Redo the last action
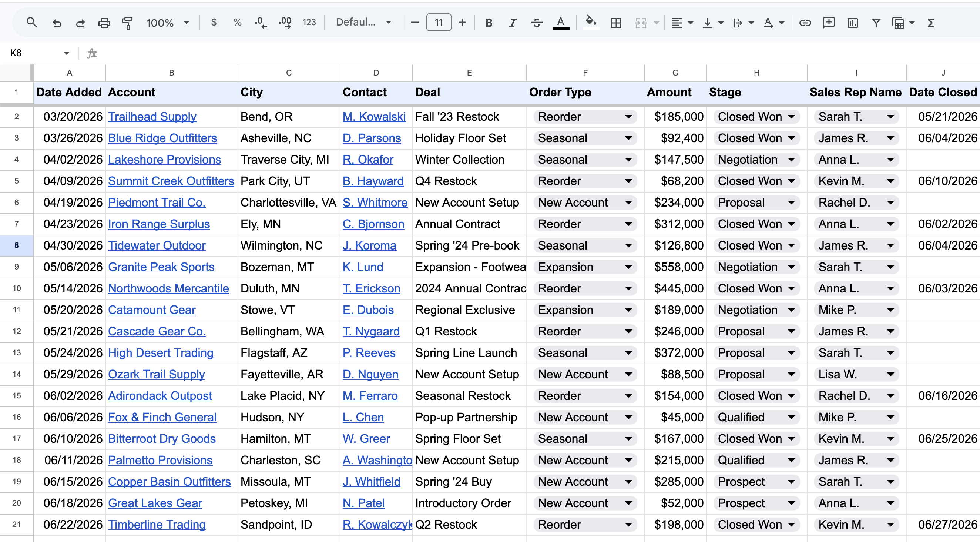Image resolution: width=980 pixels, height=542 pixels. coord(80,23)
